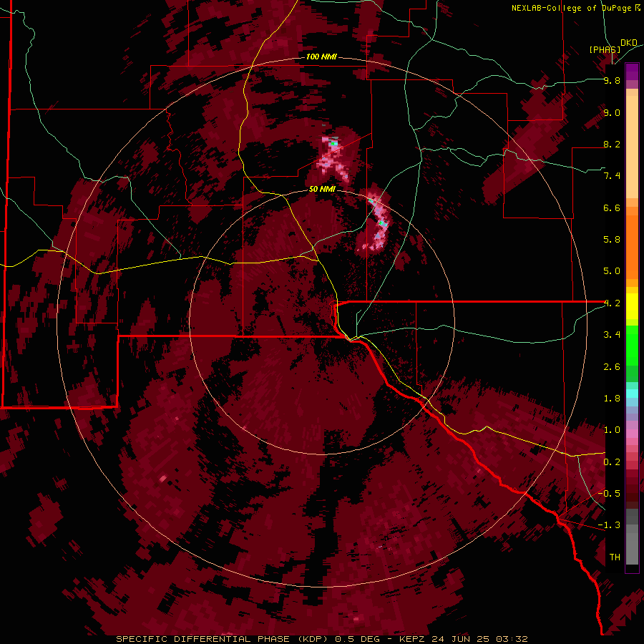The image size is (644, 644).
Task: Pick the orange color bar segment
Action: (632, 246)
